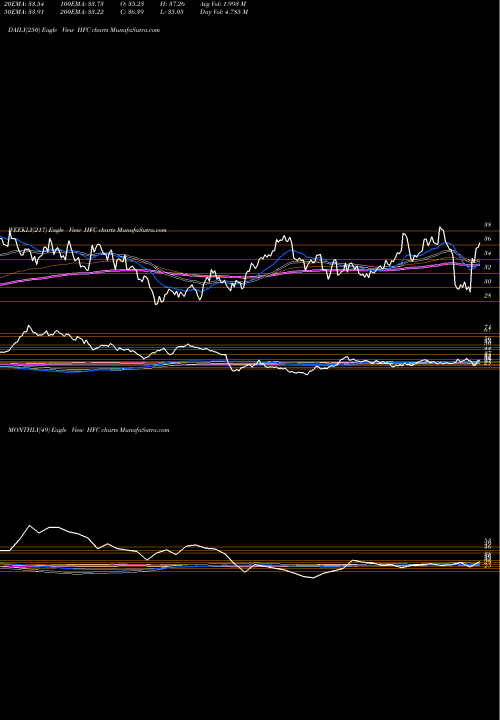Click the 38 price axis label
500x720 pixels.
488,225
